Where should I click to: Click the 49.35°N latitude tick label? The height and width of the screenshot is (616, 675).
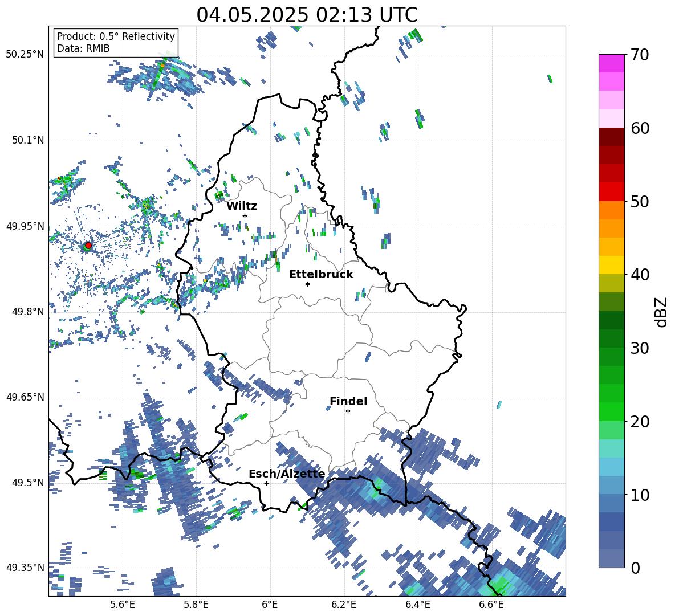[x=25, y=568]
